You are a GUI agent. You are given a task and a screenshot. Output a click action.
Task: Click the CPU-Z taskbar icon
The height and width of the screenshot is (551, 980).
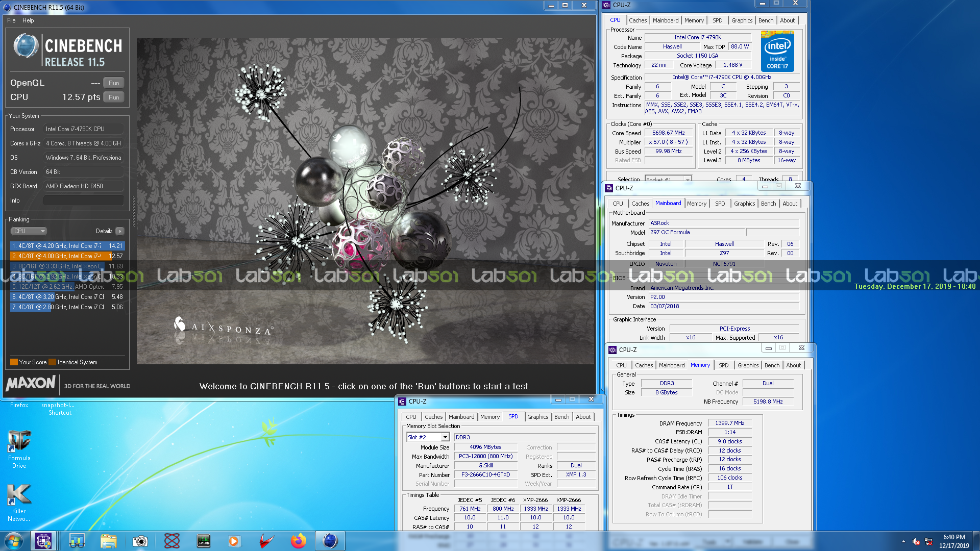(x=43, y=541)
